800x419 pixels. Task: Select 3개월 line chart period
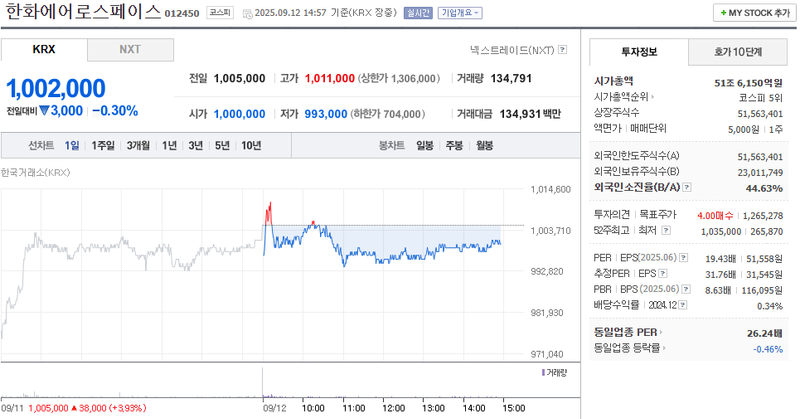tap(138, 145)
